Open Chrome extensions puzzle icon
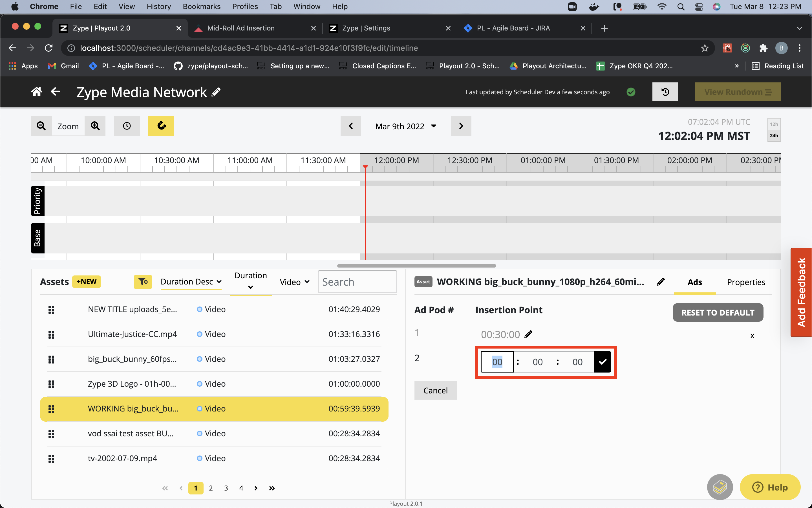Image resolution: width=812 pixels, height=508 pixels. [763, 48]
